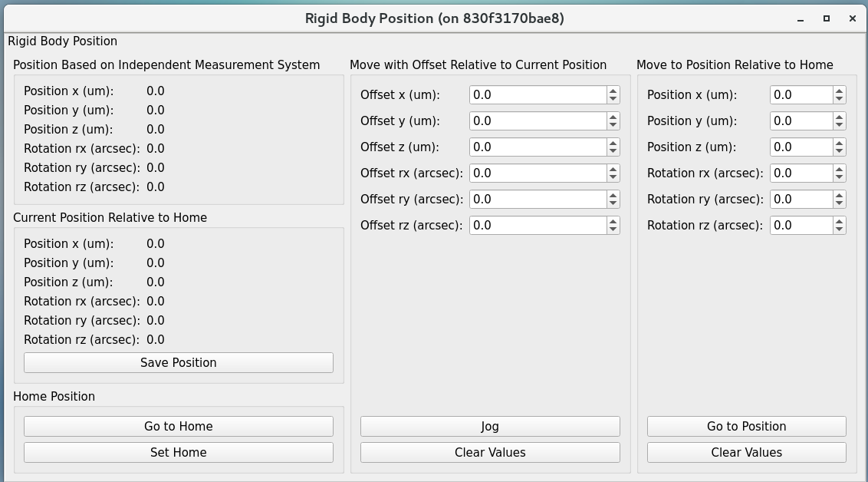Viewport: 868px width, 482px height.
Task: Maximize the Rigid Body Position window
Action: [827, 18]
